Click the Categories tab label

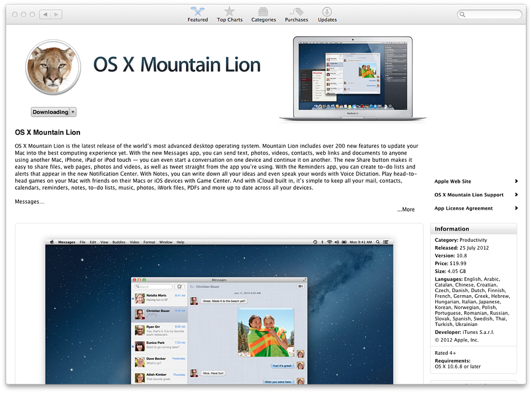264,20
